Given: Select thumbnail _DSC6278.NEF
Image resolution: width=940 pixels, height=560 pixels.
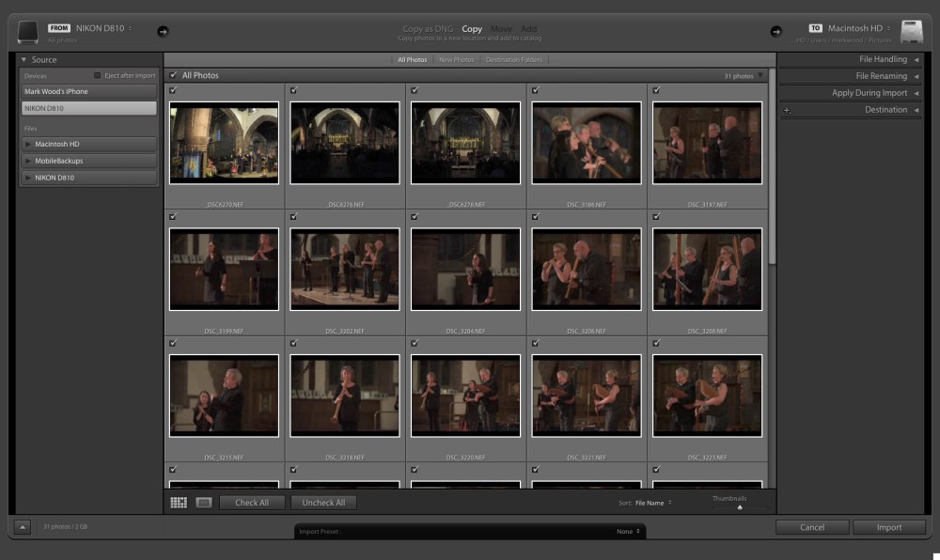Looking at the screenshot, I should [x=466, y=143].
